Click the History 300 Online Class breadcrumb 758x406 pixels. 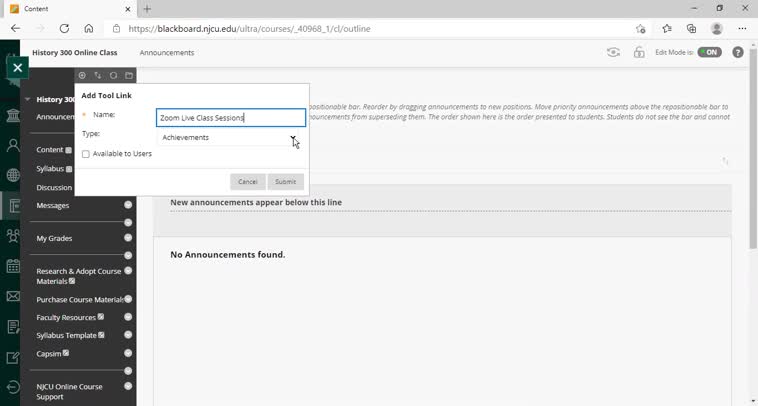[74, 53]
